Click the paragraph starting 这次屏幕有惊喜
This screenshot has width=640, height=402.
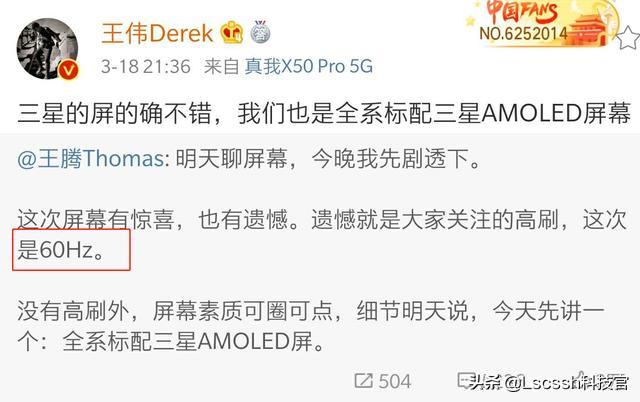pyautogui.click(x=321, y=235)
